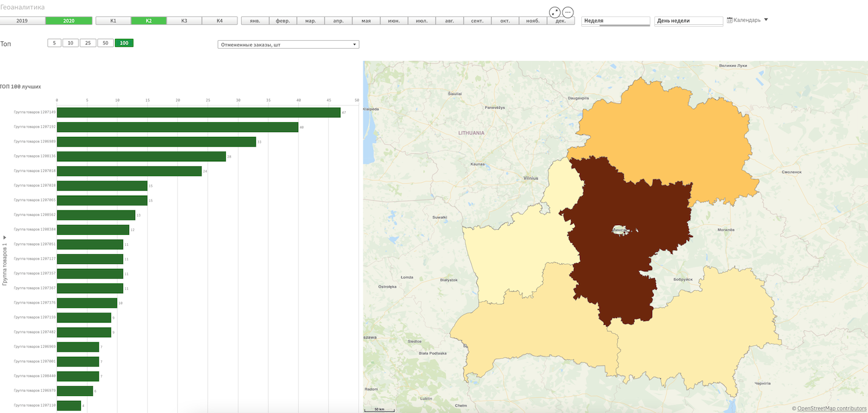868x413 pixels.
Task: Expand the Календарь dropdown arrow
Action: [x=766, y=19]
